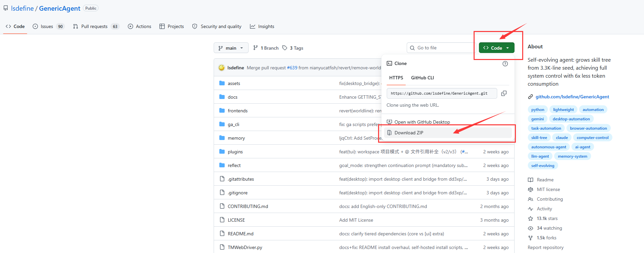Open the Insights tab
This screenshot has height=253, width=644.
(262, 26)
